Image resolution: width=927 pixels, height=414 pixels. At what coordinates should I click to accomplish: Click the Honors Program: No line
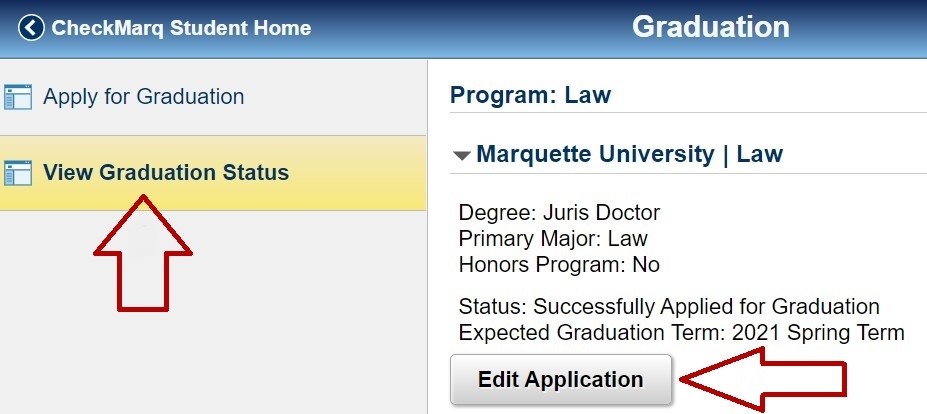tap(559, 265)
